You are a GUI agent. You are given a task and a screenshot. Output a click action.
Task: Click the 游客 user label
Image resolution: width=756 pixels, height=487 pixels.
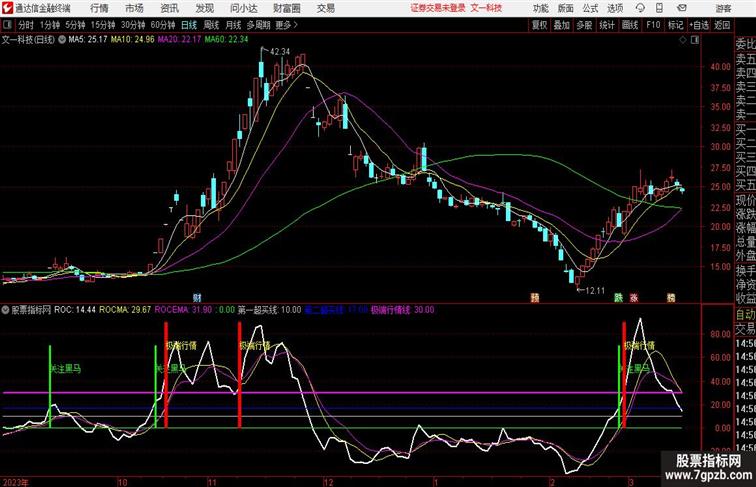coord(723,8)
